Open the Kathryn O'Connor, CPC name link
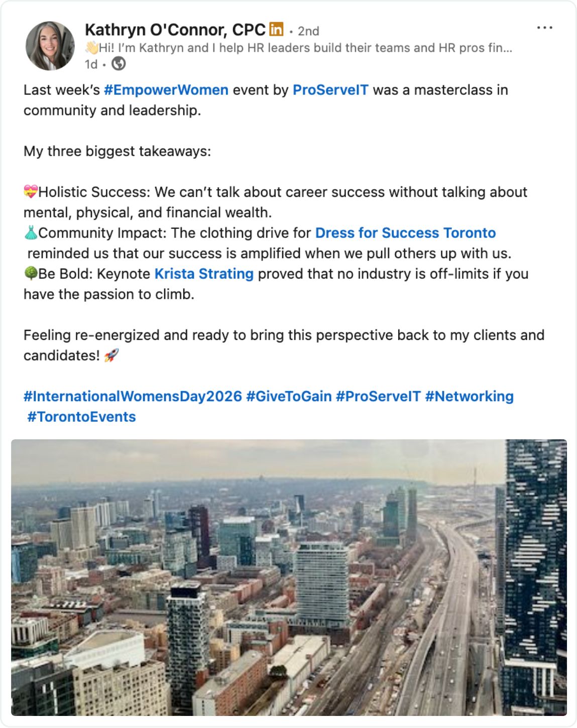The height and width of the screenshot is (728, 577). click(x=175, y=30)
